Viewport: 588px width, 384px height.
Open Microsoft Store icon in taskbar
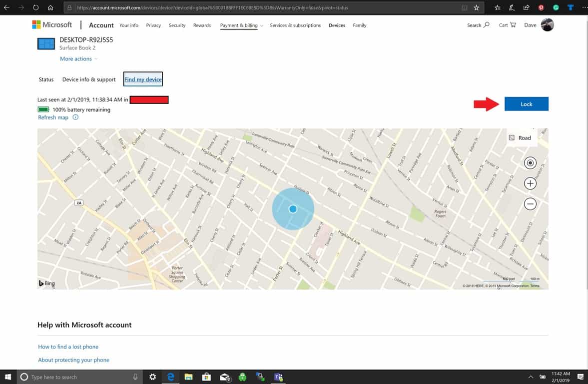click(x=206, y=377)
